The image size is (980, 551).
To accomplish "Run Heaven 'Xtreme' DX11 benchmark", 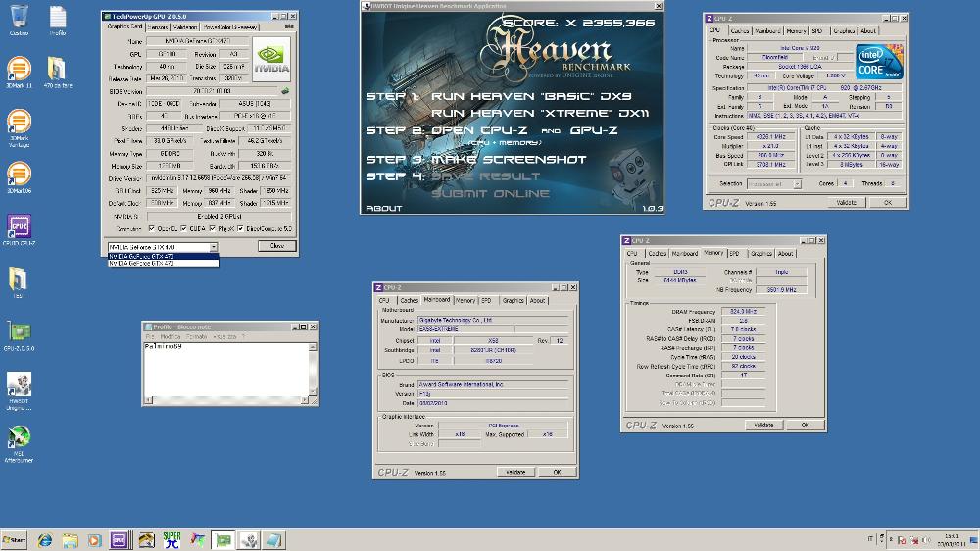I will pyautogui.click(x=540, y=113).
